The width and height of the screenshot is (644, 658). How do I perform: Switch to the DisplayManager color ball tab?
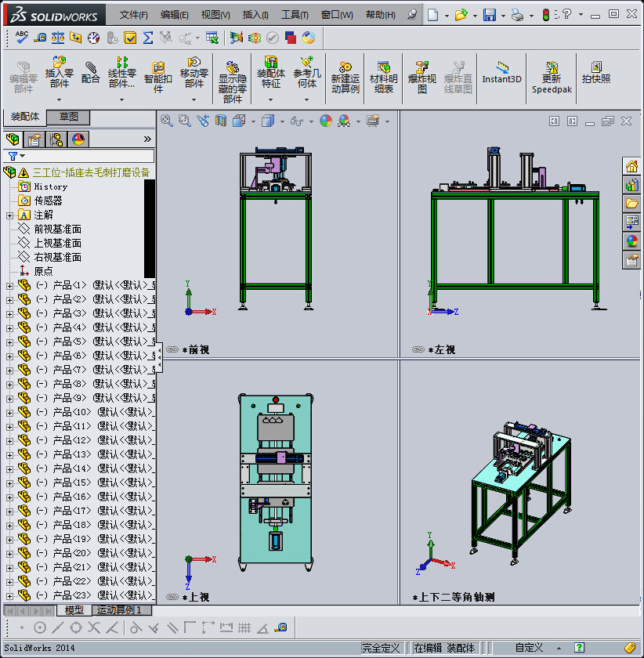coord(78,139)
